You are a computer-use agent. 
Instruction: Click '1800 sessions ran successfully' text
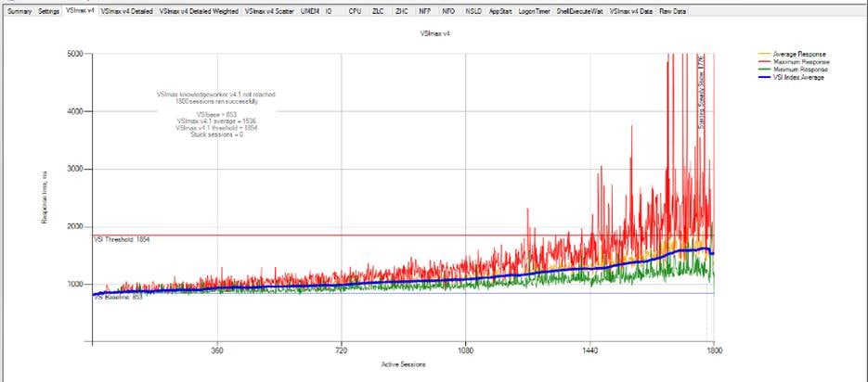216,102
